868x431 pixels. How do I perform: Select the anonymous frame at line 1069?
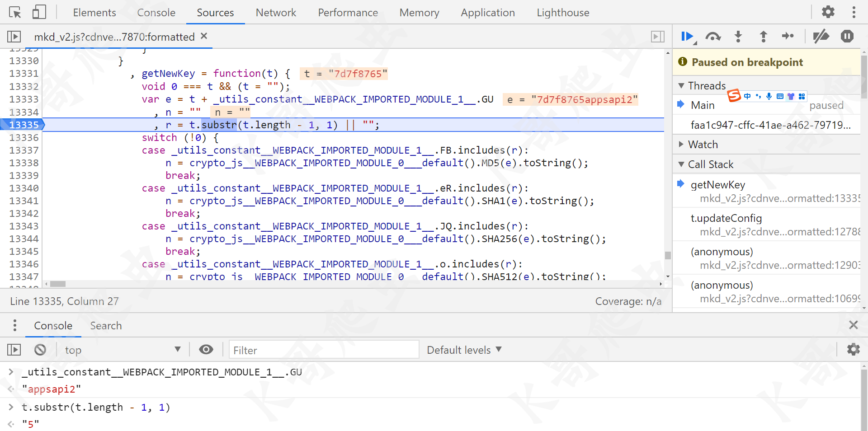[x=766, y=291]
